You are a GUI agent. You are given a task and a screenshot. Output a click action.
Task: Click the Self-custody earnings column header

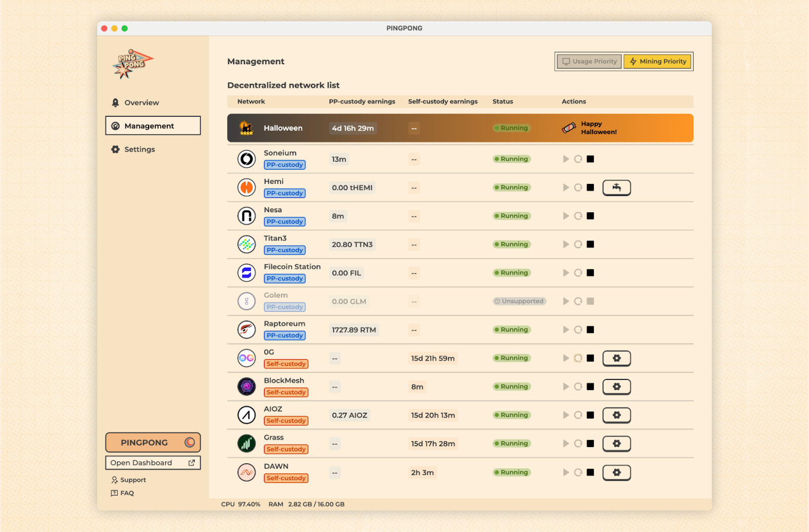(443, 102)
